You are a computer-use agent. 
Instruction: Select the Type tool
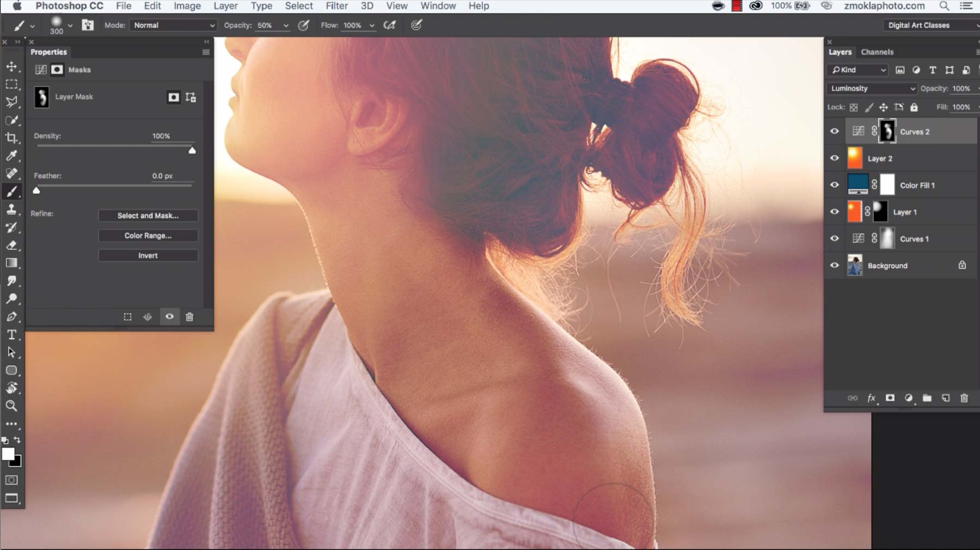tap(11, 334)
